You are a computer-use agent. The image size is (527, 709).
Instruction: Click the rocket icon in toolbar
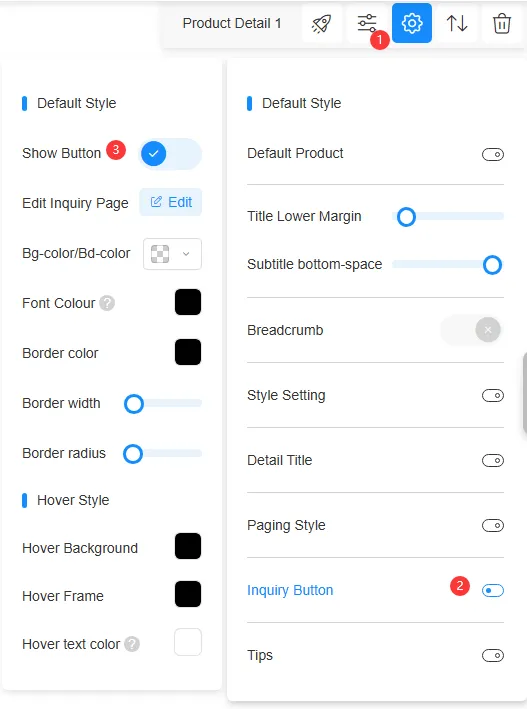tap(321, 24)
